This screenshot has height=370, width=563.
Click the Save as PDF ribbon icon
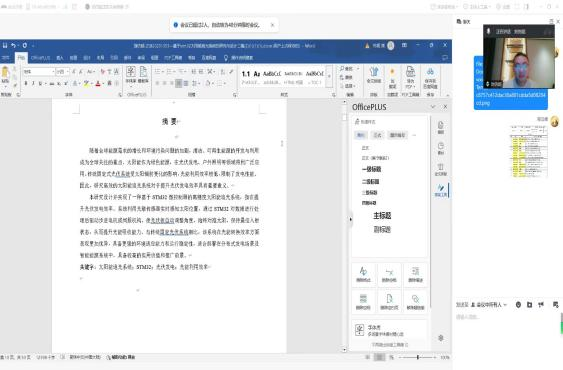410,77
